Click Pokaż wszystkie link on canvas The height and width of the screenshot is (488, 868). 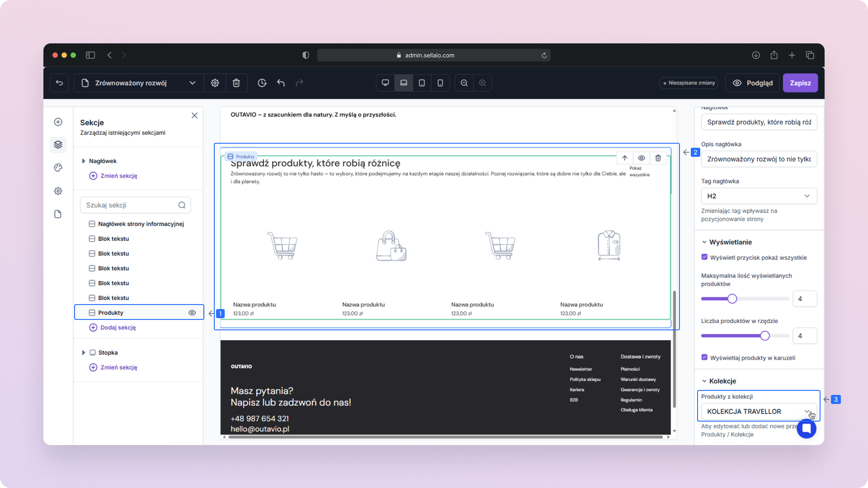pos(639,171)
